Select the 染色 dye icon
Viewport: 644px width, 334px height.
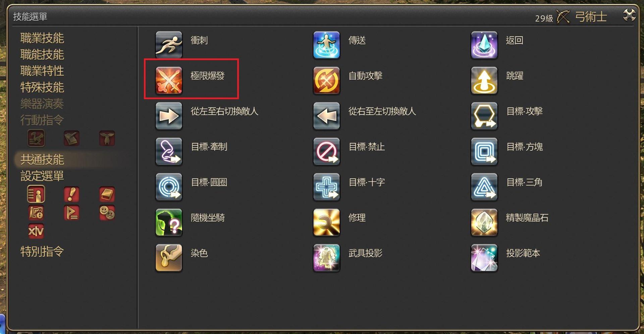(169, 258)
